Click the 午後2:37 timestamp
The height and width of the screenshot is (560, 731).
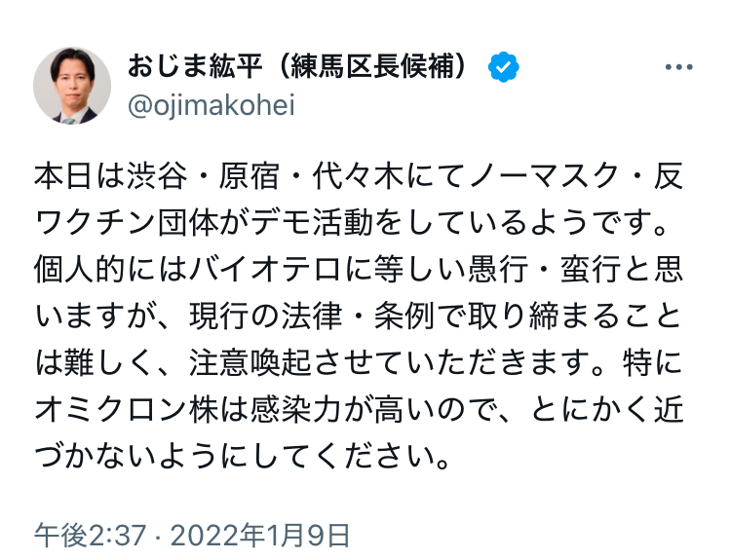point(89,535)
